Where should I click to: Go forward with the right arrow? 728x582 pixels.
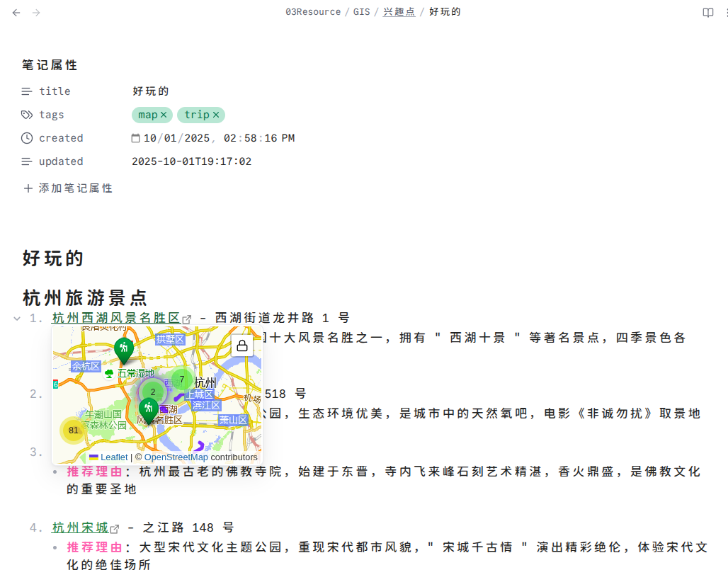pos(37,12)
